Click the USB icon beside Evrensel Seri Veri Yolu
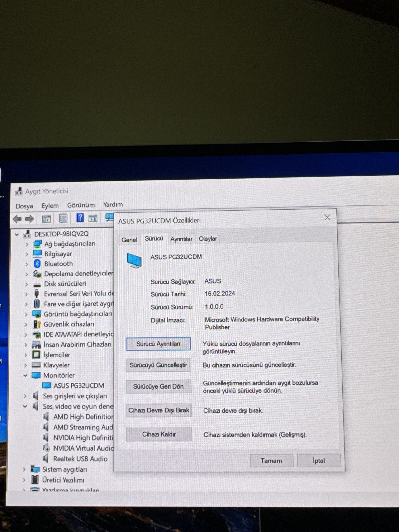The height and width of the screenshot is (532, 399). coord(37,294)
